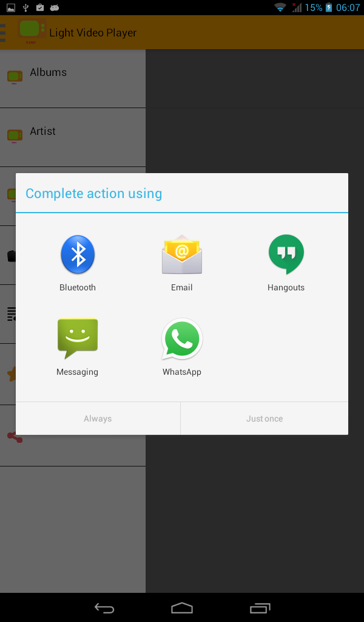
Task: Tap the recent apps navigation button
Action: pyautogui.click(x=260, y=607)
